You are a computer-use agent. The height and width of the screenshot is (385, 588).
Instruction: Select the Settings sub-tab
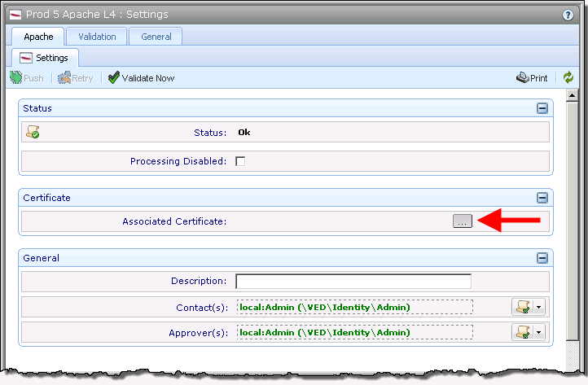tap(46, 58)
